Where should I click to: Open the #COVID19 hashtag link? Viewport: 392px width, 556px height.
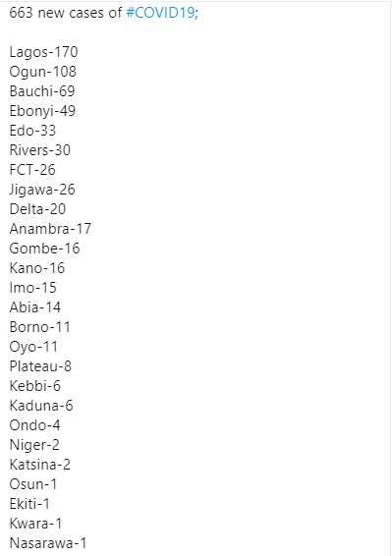pos(160,13)
